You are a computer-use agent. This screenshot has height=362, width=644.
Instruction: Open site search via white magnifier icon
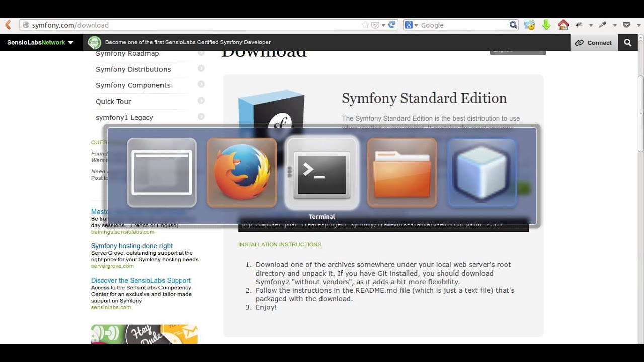[x=628, y=43]
